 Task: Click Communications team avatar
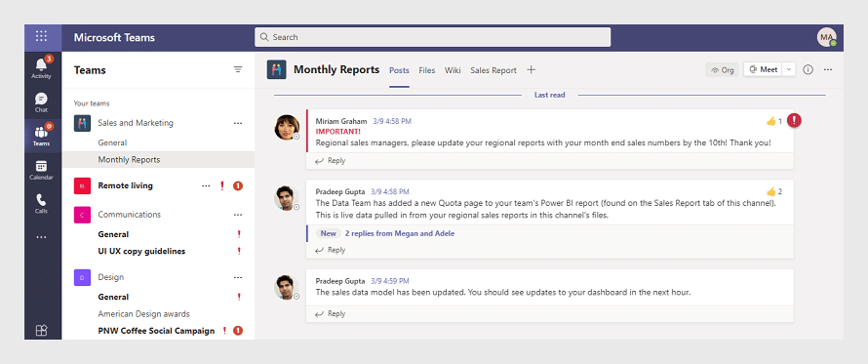(x=82, y=215)
